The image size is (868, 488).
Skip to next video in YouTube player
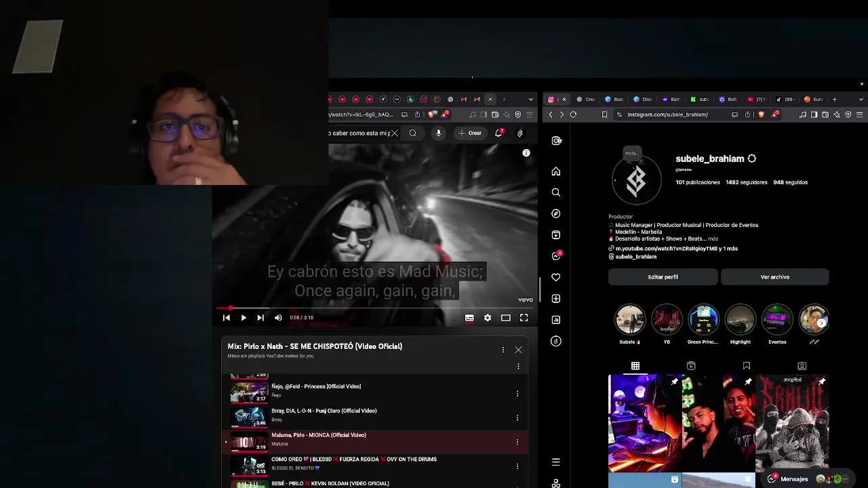tap(260, 317)
